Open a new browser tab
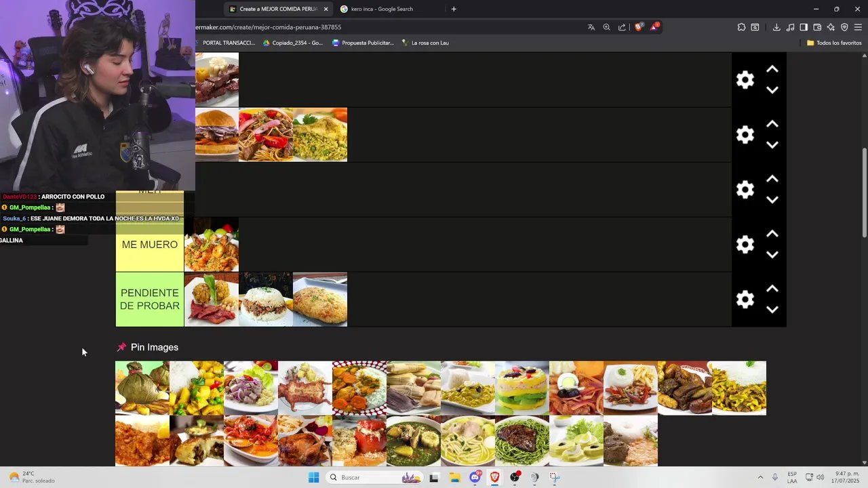The image size is (868, 488). [454, 9]
